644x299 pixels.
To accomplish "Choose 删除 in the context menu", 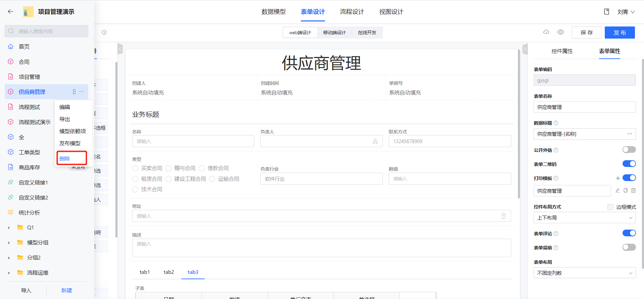I will tap(65, 159).
